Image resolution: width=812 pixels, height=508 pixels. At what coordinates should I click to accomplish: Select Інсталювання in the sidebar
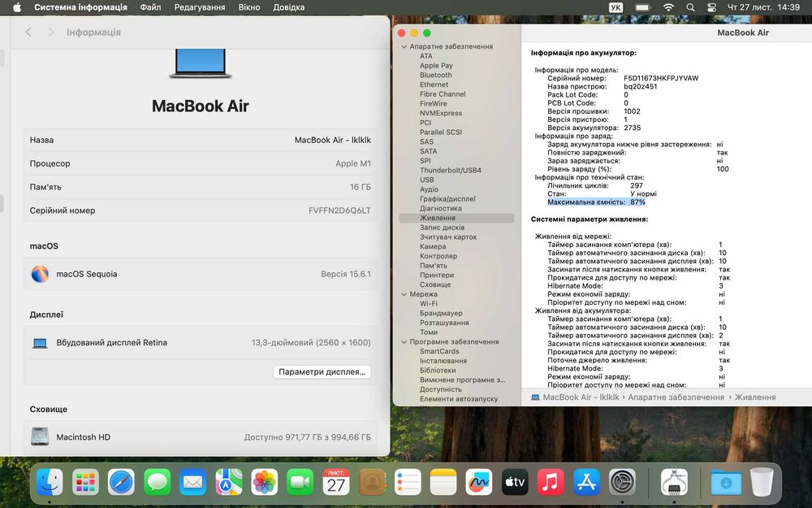(443, 361)
